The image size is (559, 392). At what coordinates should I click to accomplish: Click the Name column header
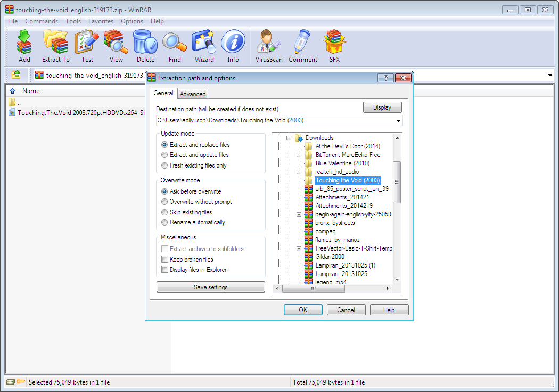click(x=31, y=91)
